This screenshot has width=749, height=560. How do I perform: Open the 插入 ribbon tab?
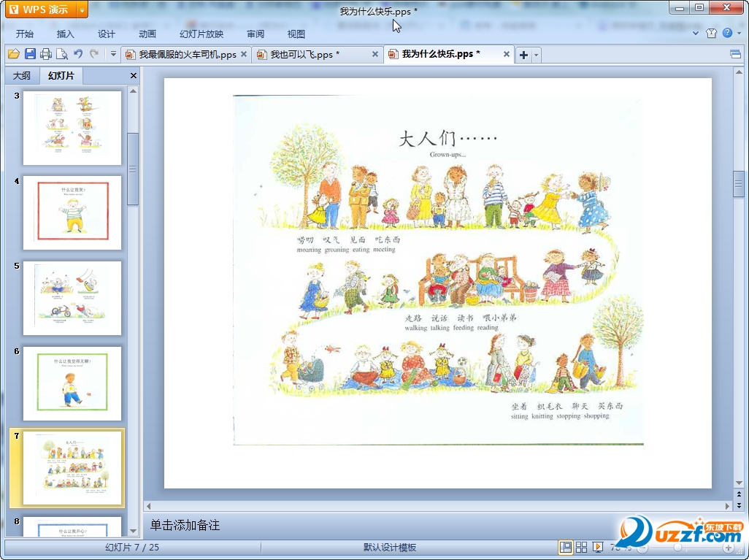[66, 34]
